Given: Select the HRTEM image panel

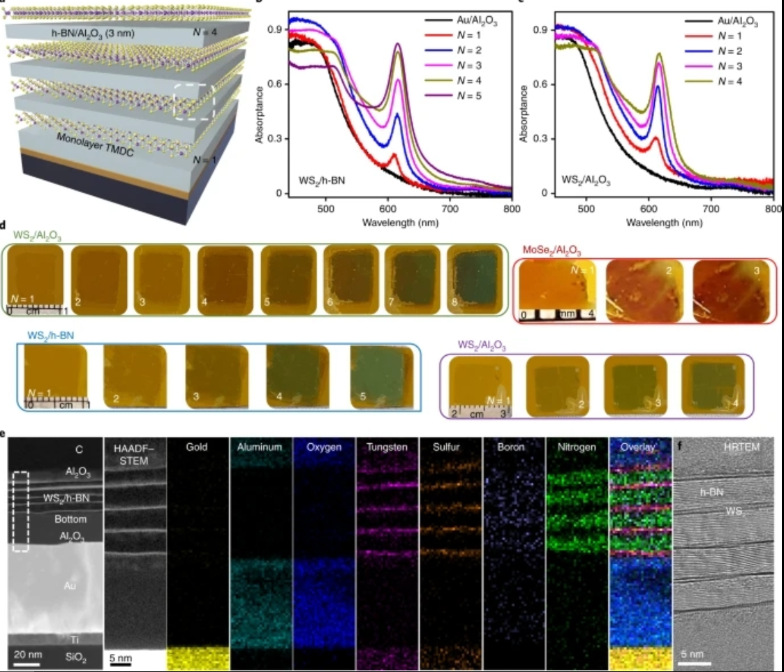Looking at the screenshot, I should pos(725,551).
